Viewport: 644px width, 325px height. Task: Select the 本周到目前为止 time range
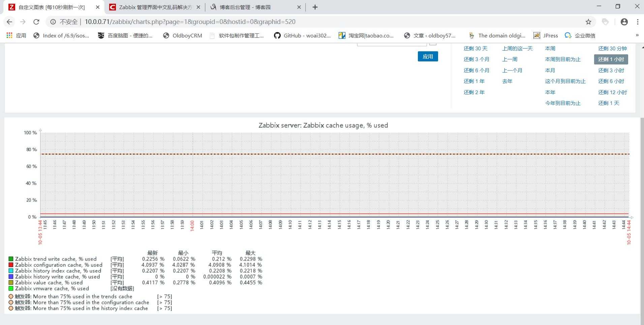[562, 59]
